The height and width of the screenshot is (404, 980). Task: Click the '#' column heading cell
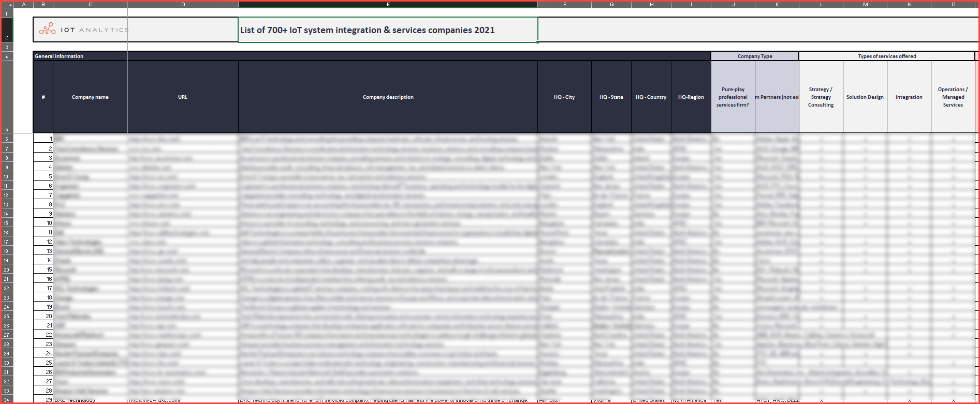[43, 97]
